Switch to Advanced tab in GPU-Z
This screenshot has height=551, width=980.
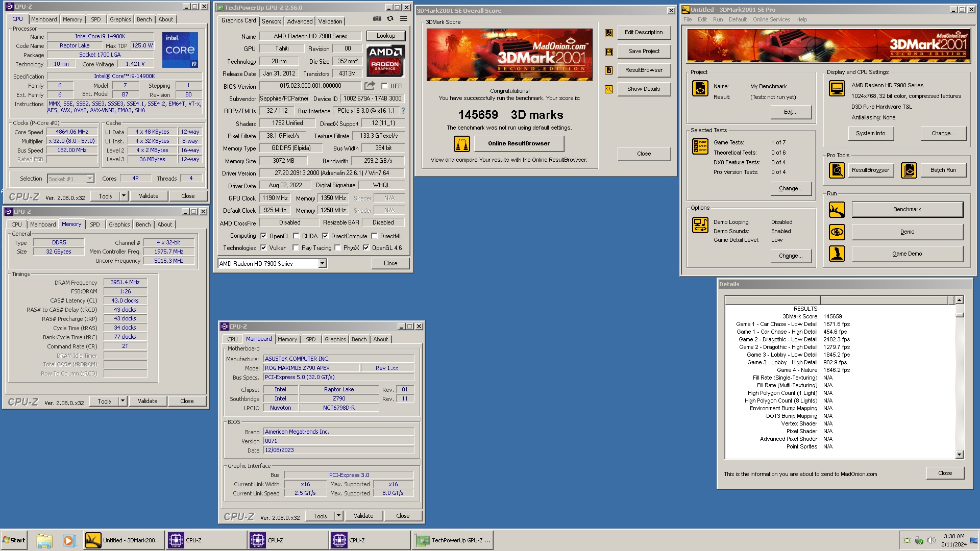click(300, 21)
